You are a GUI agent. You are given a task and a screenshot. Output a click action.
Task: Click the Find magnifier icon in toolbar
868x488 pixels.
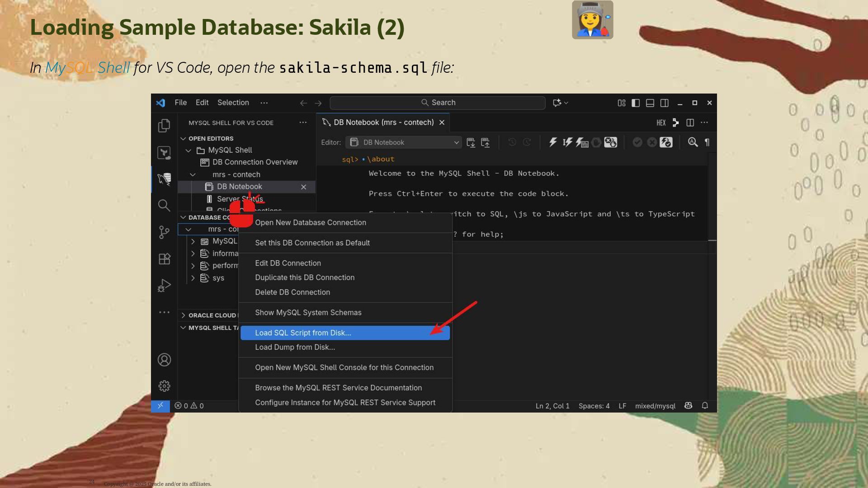click(x=692, y=142)
